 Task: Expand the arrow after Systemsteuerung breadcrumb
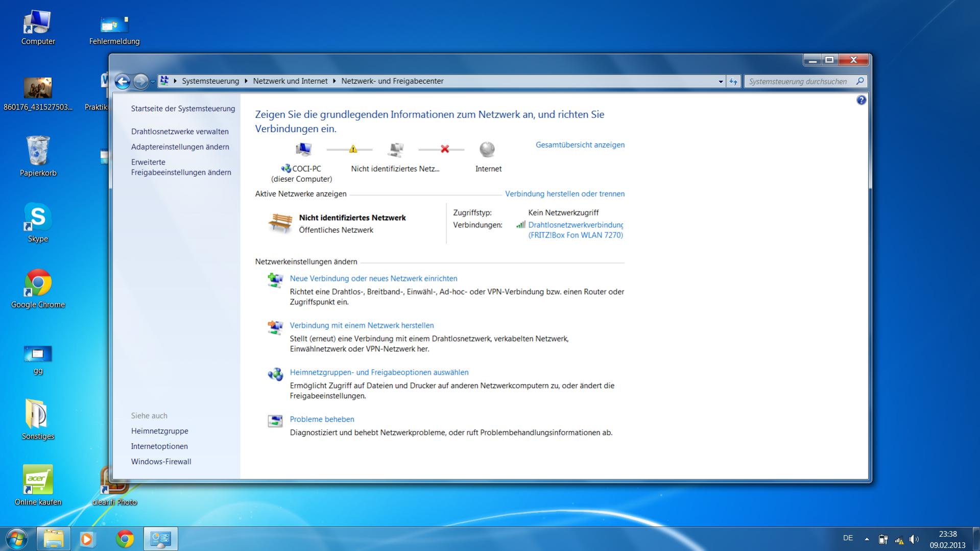coord(246,81)
